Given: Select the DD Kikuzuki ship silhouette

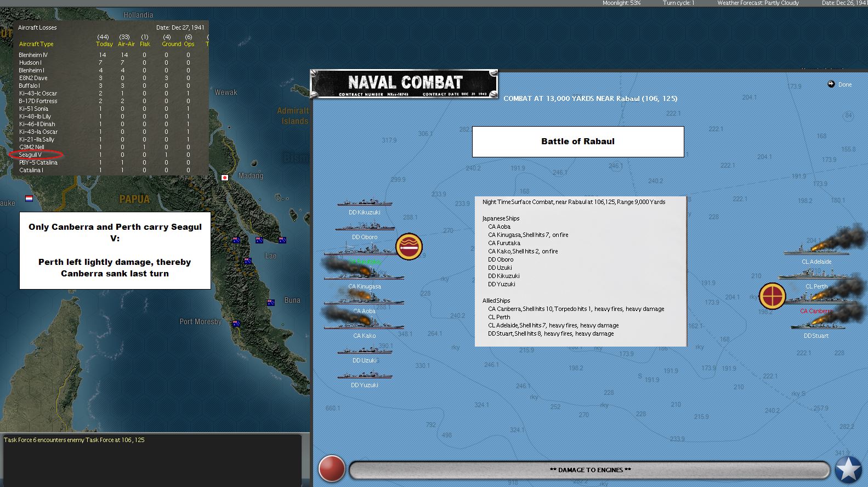Looking at the screenshot, I should tap(365, 202).
